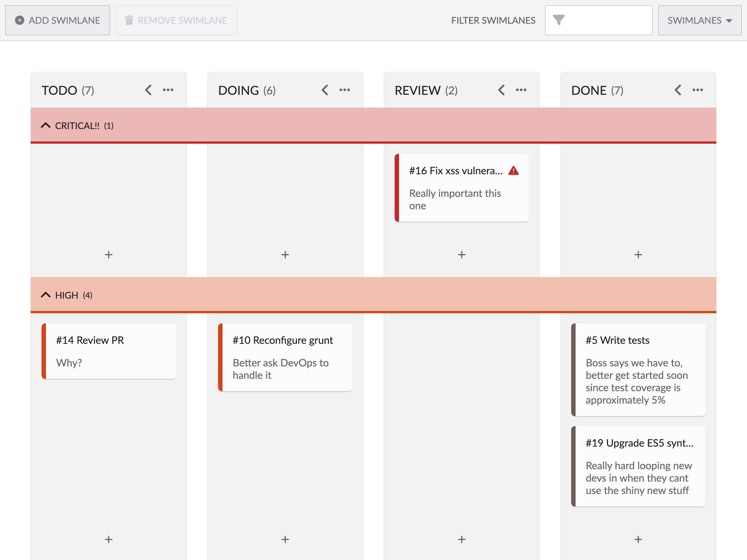
Task: Click the filter funnel icon
Action: (x=558, y=20)
